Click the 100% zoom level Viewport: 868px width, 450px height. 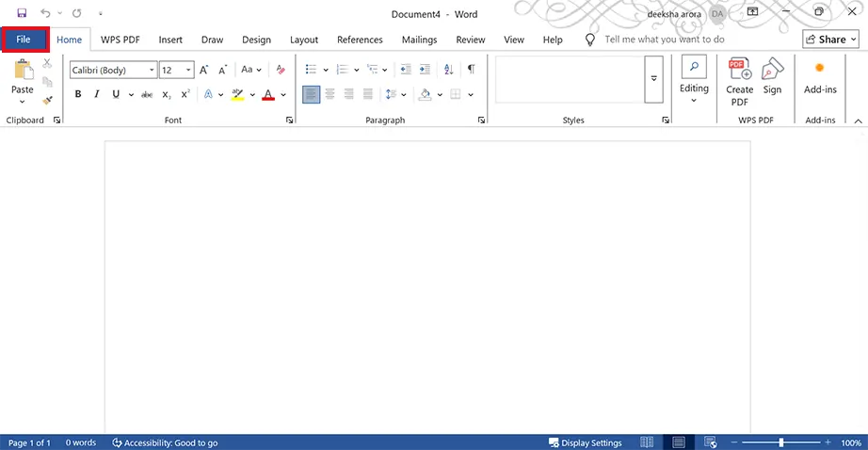(851, 442)
